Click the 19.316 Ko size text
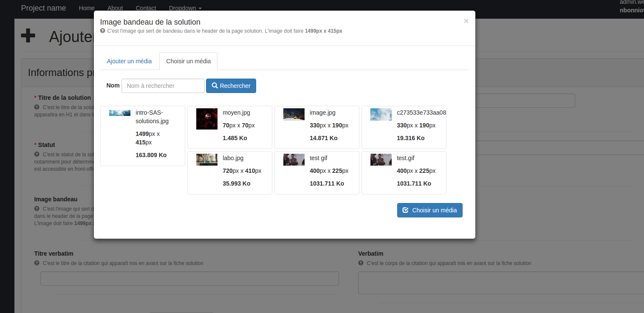The height and width of the screenshot is (313, 644). (411, 138)
